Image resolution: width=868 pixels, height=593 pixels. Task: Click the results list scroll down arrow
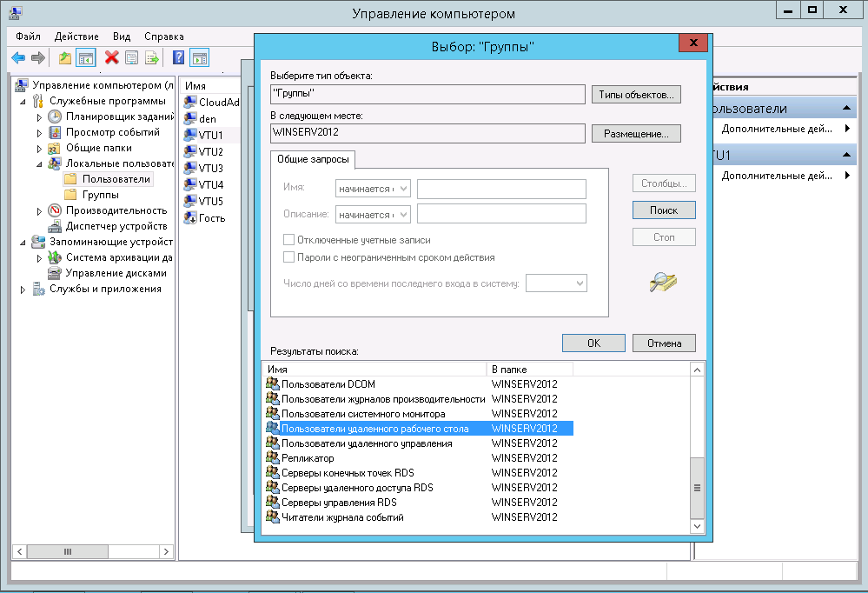tap(697, 527)
